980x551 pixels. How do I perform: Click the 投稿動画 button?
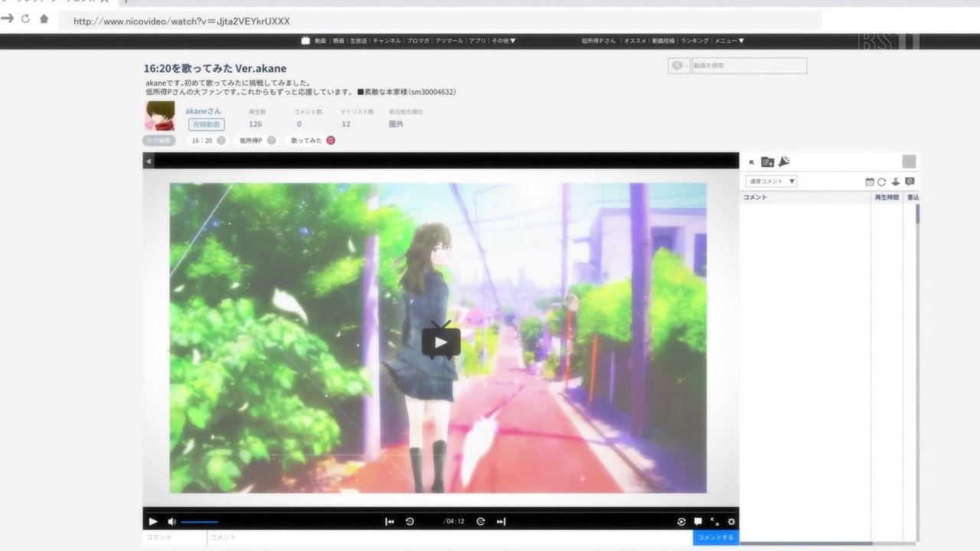[x=206, y=124]
